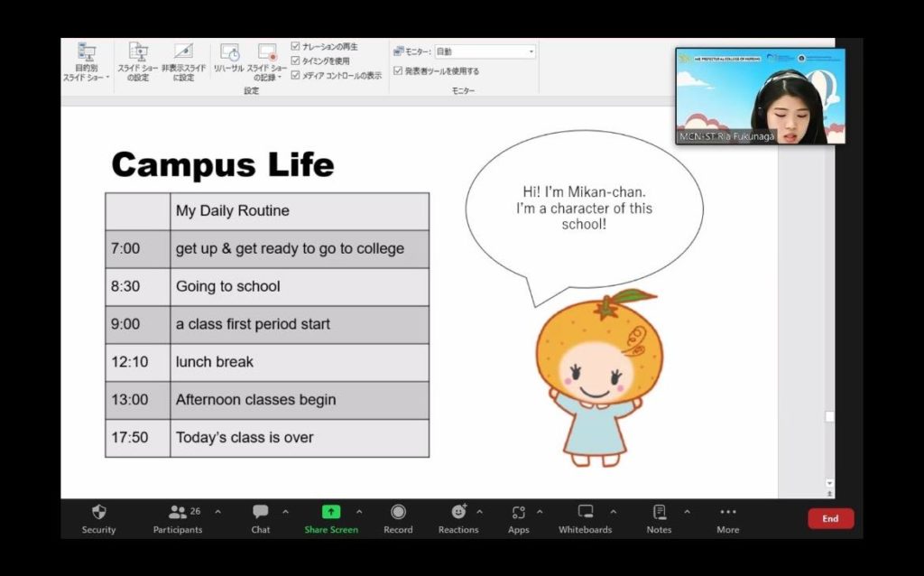Image resolution: width=924 pixels, height=576 pixels.
Task: Toggle ナレーションの再生 checkbox
Action: tap(295, 46)
